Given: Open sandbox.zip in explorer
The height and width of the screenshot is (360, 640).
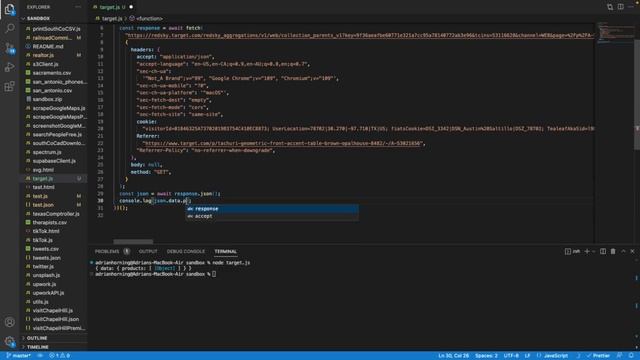Looking at the screenshot, I should (x=47, y=99).
